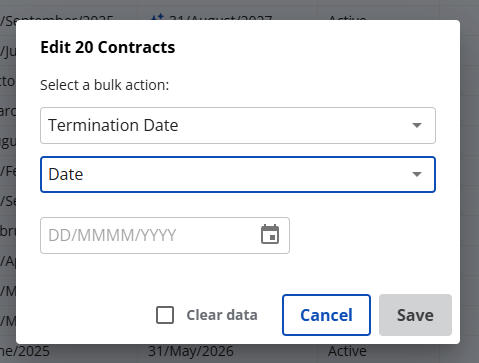The height and width of the screenshot is (363, 479).
Task: Click the ne/2025 cell at bottom left
Action: click(25, 352)
